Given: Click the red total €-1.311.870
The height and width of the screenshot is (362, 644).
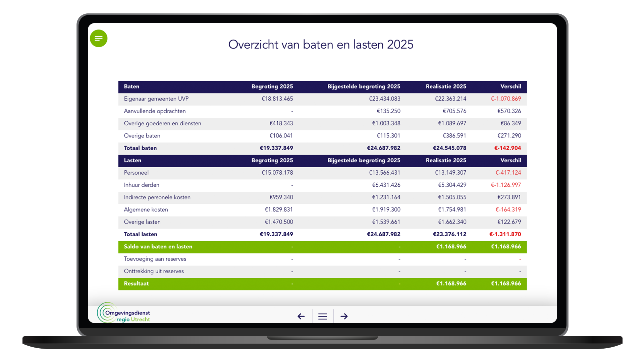Looking at the screenshot, I should [505, 234].
